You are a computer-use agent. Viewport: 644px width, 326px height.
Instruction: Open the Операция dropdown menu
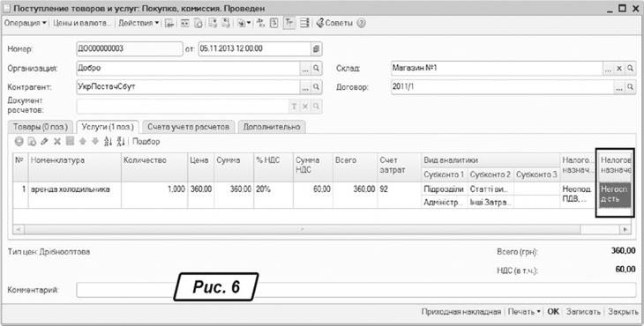pos(25,24)
